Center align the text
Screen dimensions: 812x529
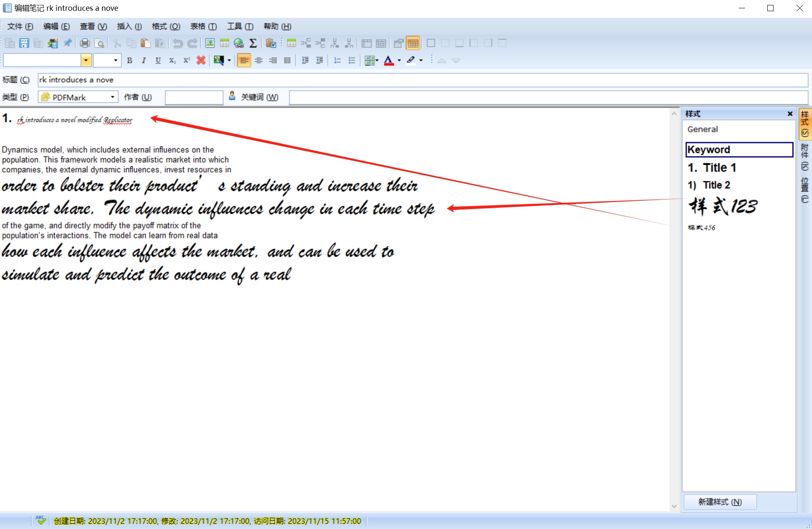click(x=259, y=60)
